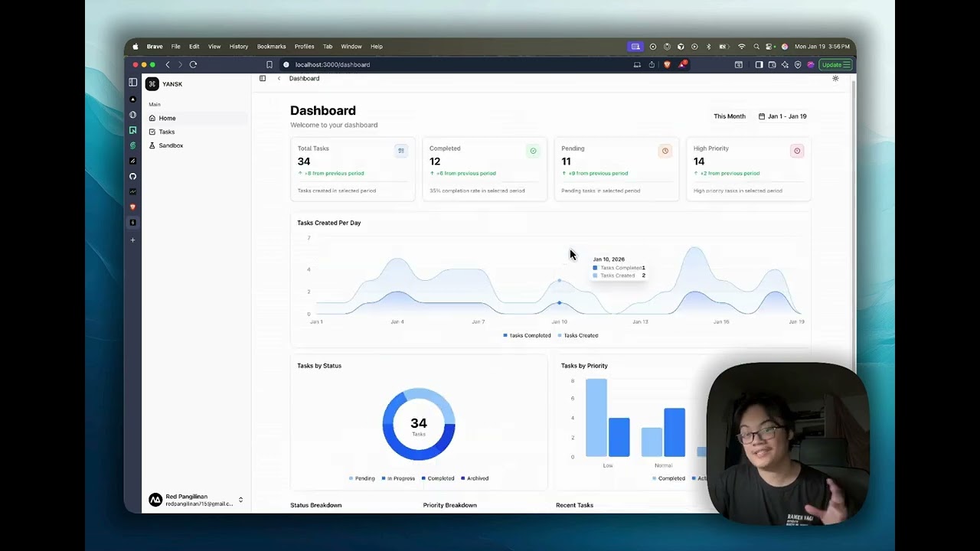Click Pending legend in Tasks by Status
The width and height of the screenshot is (980, 551).
tap(361, 478)
